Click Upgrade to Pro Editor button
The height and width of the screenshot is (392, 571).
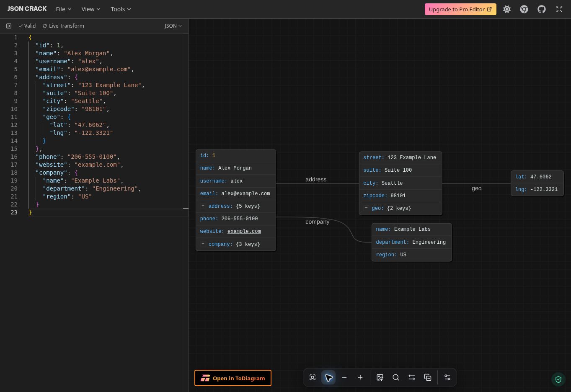pos(460,9)
